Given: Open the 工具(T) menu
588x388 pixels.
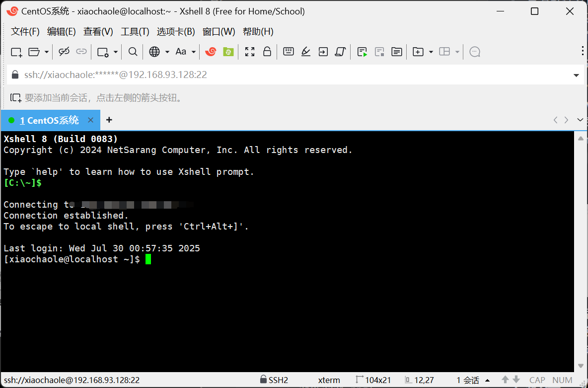Looking at the screenshot, I should [x=135, y=31].
